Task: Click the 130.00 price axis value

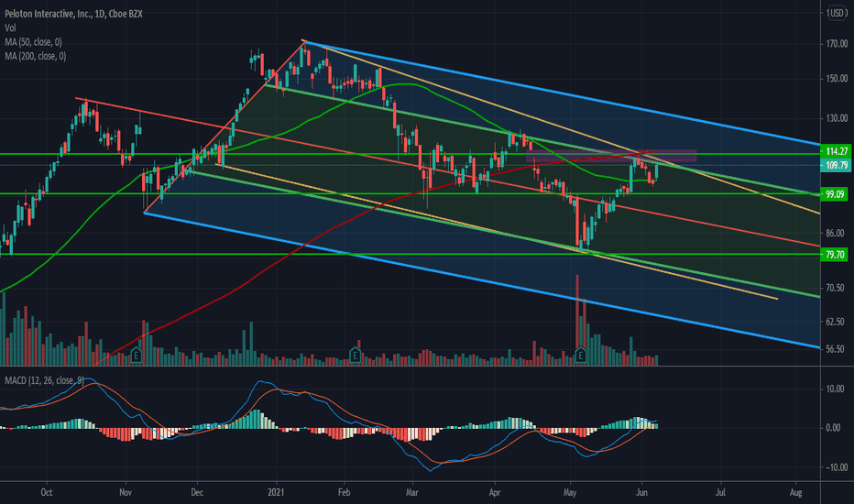Action: pos(837,118)
